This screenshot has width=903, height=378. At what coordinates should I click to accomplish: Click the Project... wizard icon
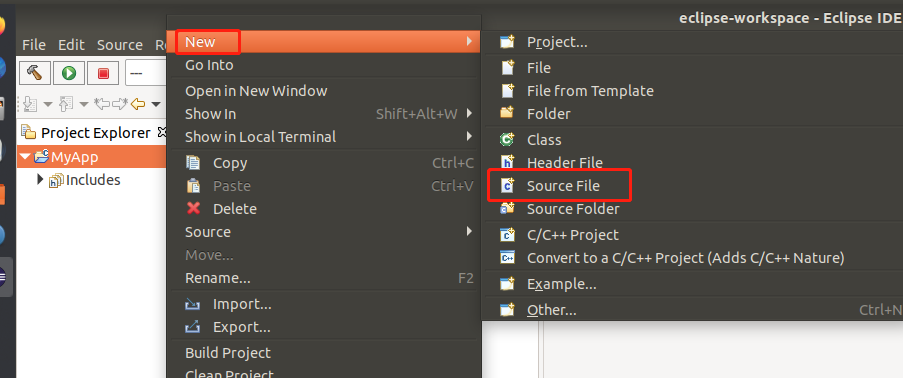coord(507,42)
